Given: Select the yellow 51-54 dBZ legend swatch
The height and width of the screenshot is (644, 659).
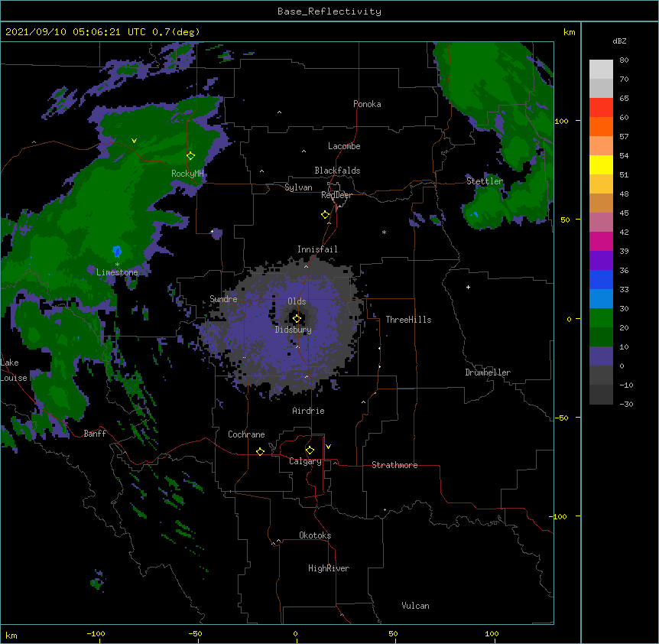Looking at the screenshot, I should (x=601, y=165).
